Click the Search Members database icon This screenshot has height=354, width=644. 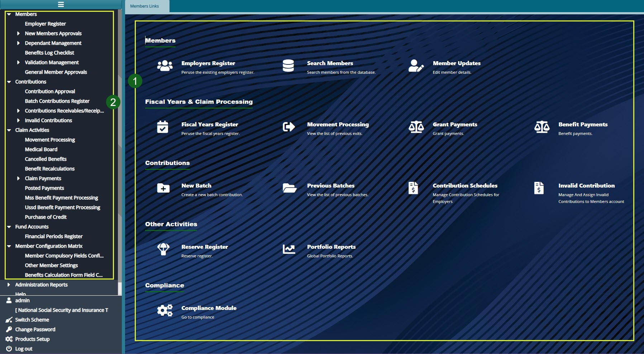(x=289, y=66)
